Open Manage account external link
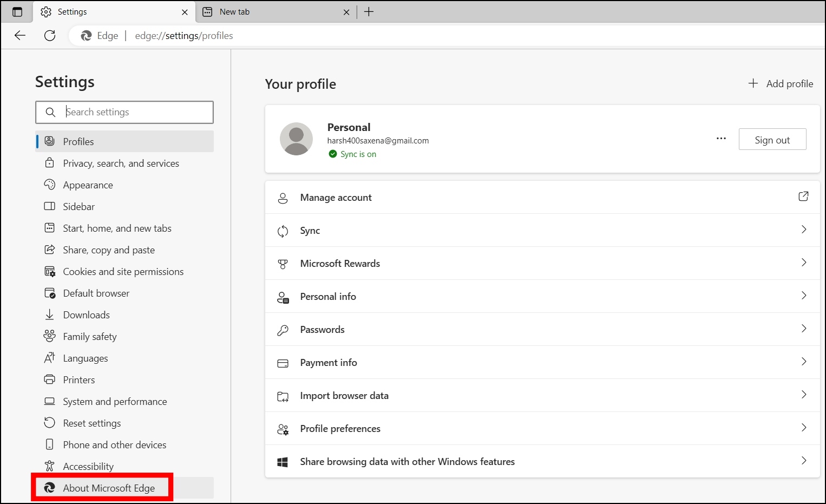 803,197
